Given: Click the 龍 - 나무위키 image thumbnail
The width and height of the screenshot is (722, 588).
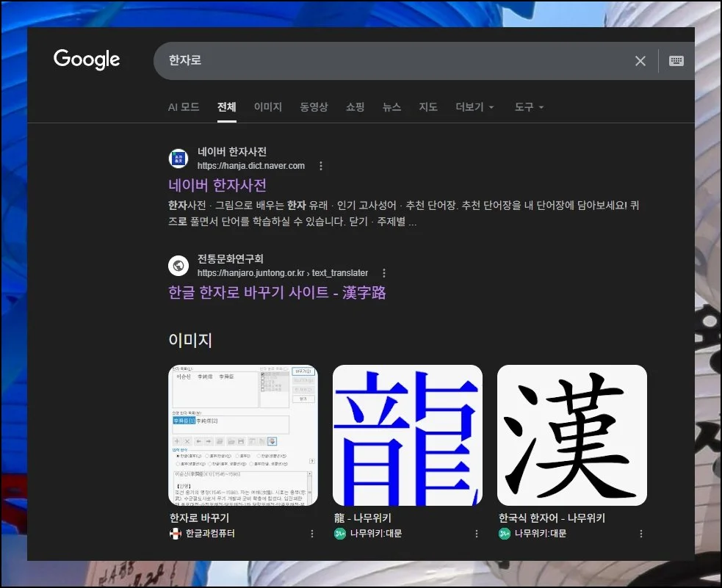Looking at the screenshot, I should 407,435.
